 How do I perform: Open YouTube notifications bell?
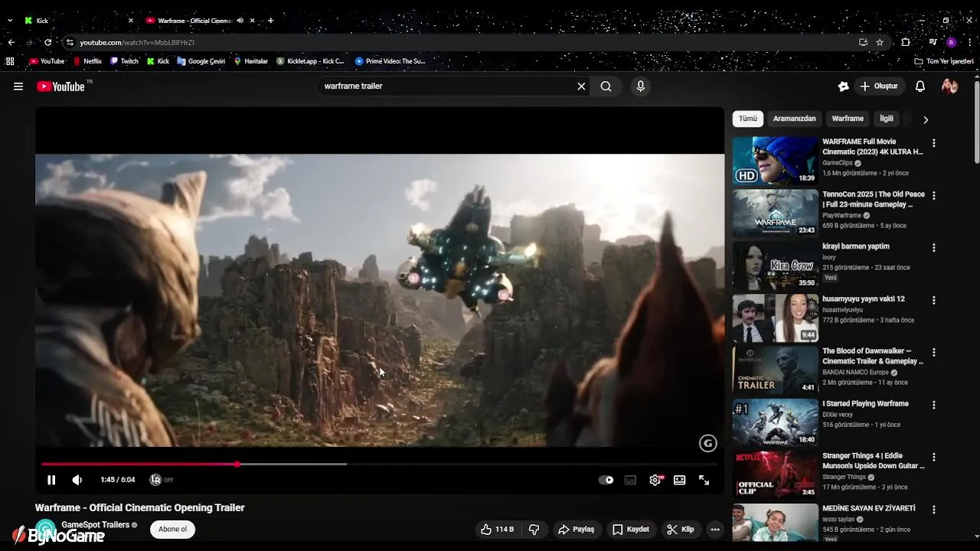click(920, 86)
